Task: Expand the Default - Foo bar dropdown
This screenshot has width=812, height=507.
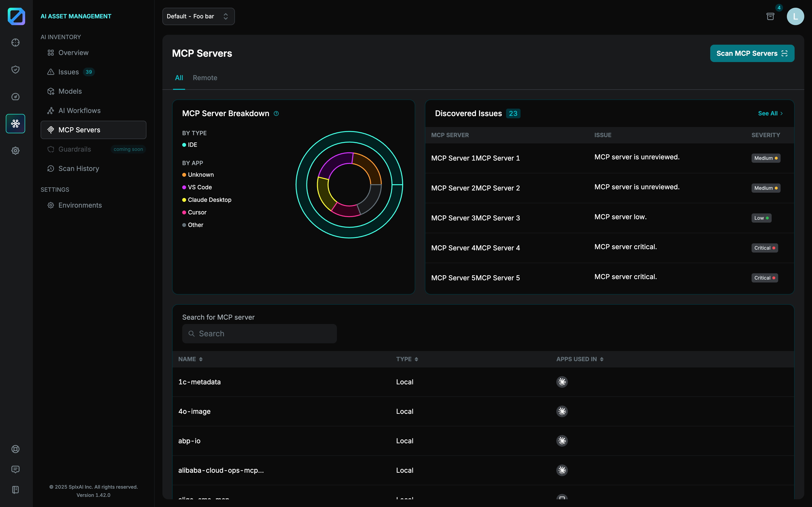Action: pos(198,16)
